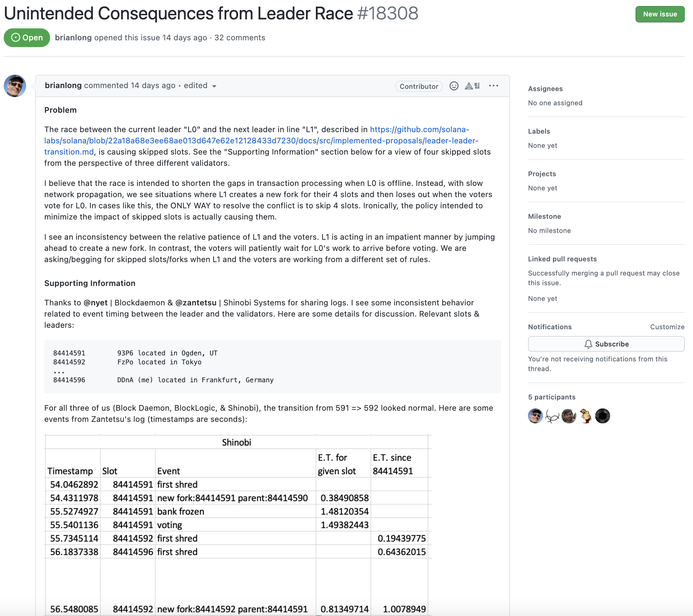
Task: Click the Projects sidebar heading
Action: 542,174
